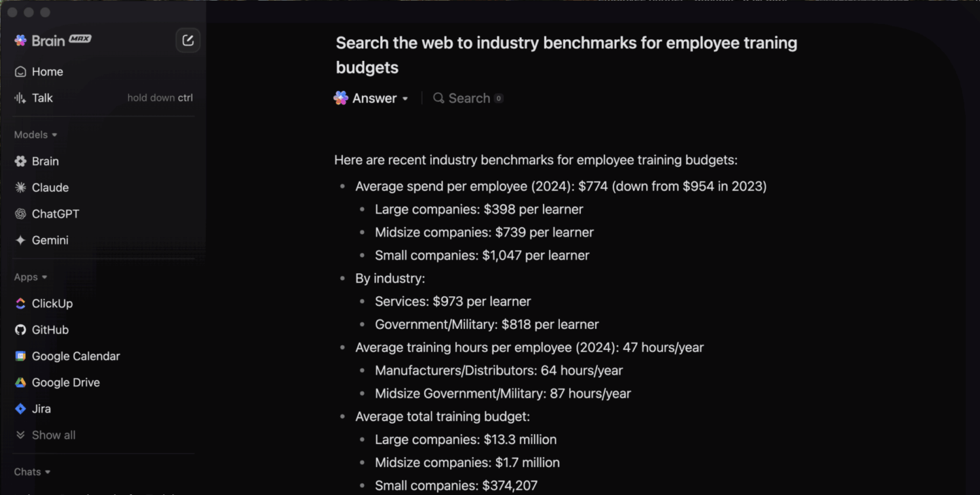Expand the Chats section
Screen dimensions: 980x495
[x=32, y=471]
